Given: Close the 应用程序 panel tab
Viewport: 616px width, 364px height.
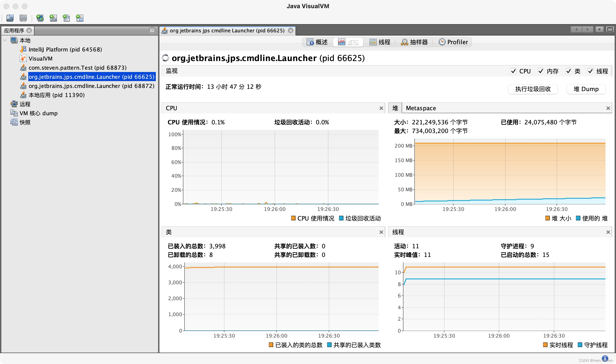Looking at the screenshot, I should pyautogui.click(x=29, y=31).
